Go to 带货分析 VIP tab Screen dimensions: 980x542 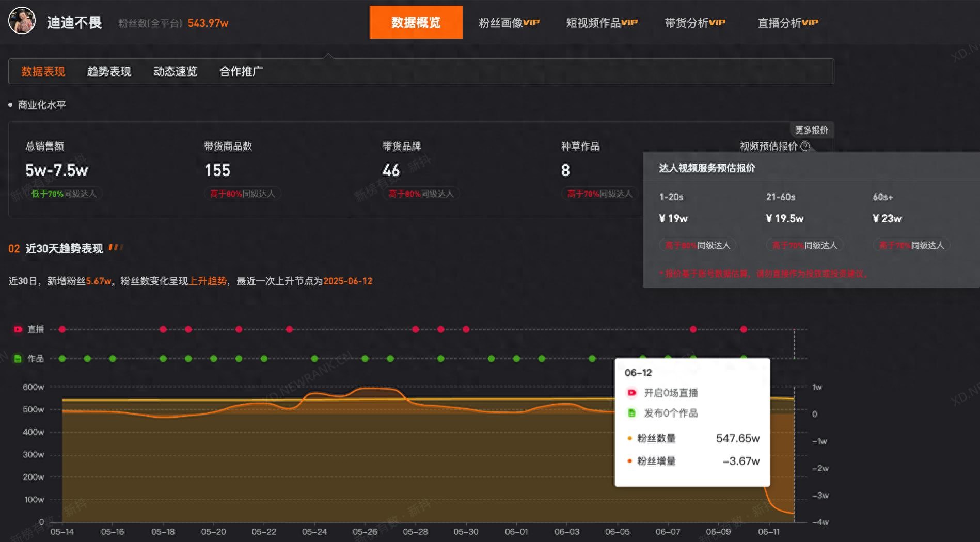tap(694, 23)
